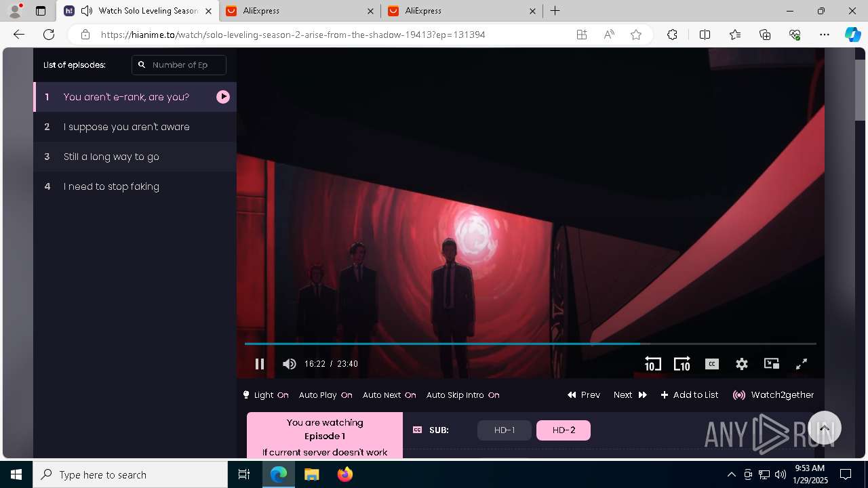
Task: Add page to favorites star
Action: click(x=636, y=35)
